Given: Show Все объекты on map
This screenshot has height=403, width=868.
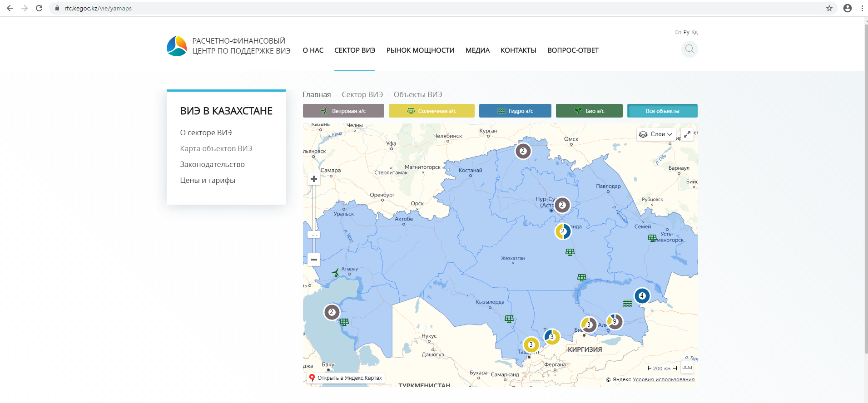Looking at the screenshot, I should coord(662,111).
